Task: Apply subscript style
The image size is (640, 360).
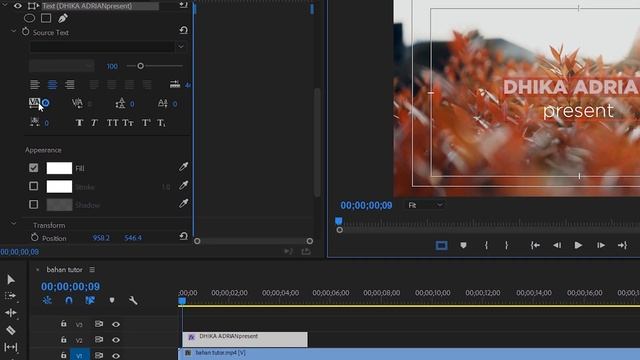Action: coord(161,122)
